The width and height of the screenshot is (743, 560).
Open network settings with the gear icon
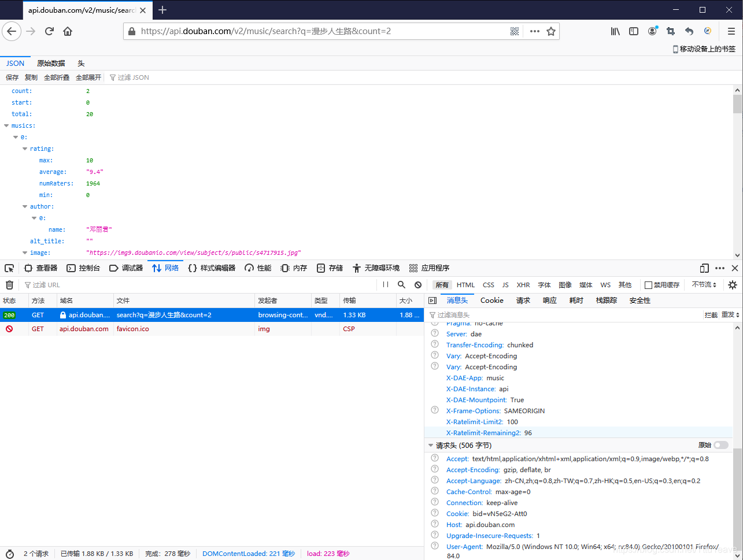coord(733,285)
